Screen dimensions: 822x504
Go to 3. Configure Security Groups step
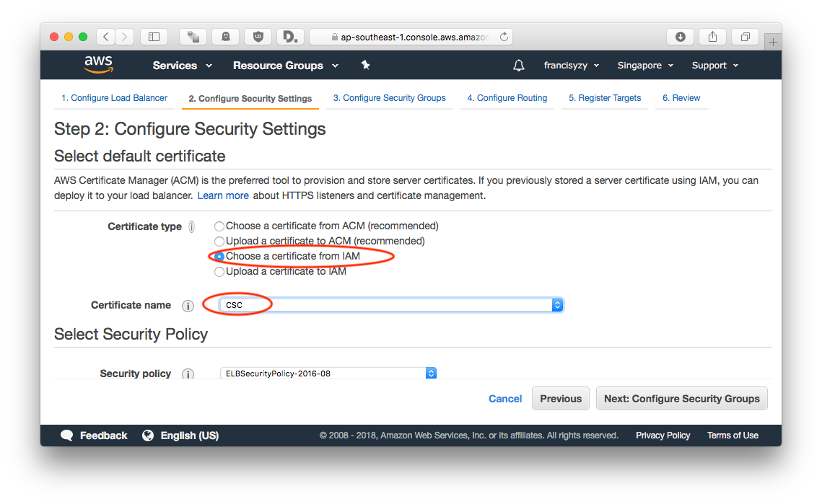point(390,98)
